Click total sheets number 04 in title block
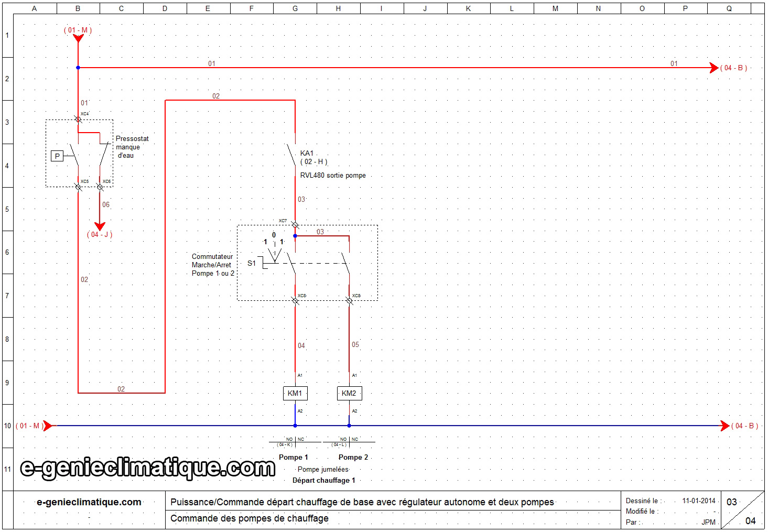 coord(751,521)
